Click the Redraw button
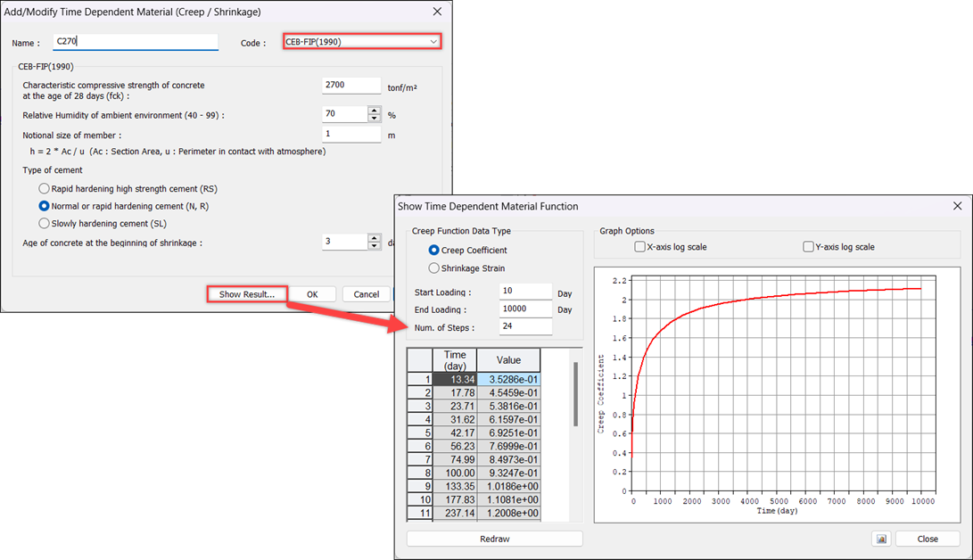 click(495, 539)
